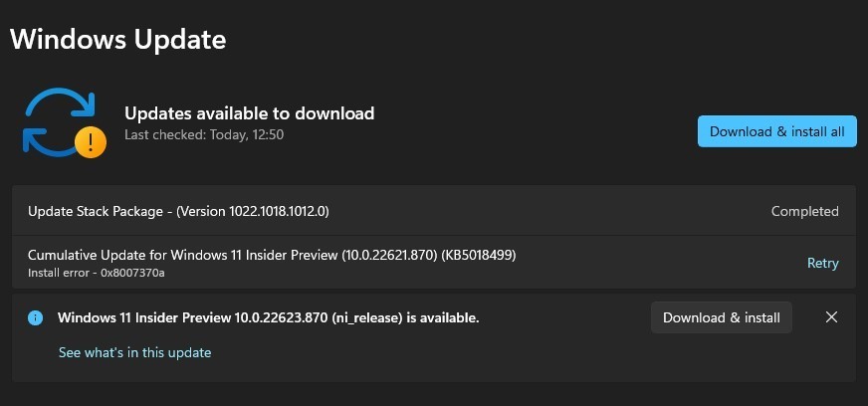Open See what's in this update link
This screenshot has height=406, width=868.
click(x=135, y=352)
